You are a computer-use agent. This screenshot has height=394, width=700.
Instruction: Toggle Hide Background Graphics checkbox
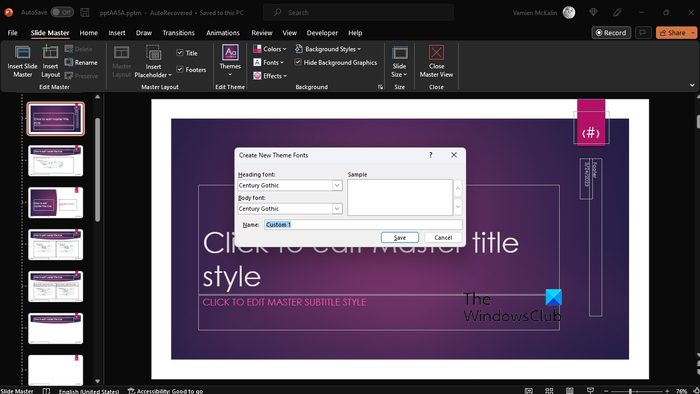pos(298,62)
